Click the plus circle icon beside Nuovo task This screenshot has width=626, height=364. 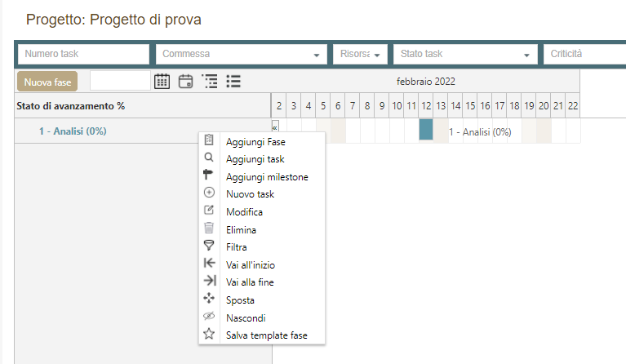[209, 193]
